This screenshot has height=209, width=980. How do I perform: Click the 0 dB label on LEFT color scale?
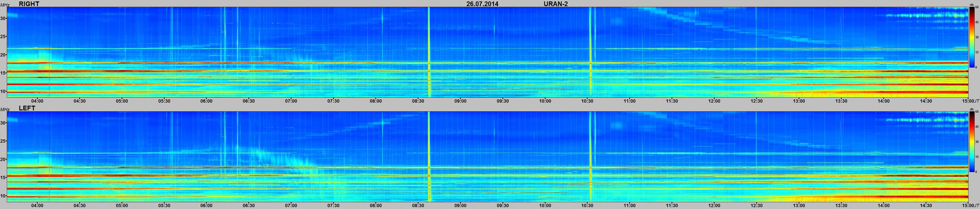tap(976, 172)
